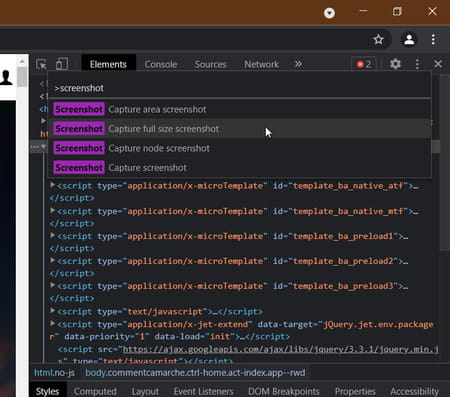Toggle the device toolbar icon
This screenshot has width=450, height=397.
[62, 64]
